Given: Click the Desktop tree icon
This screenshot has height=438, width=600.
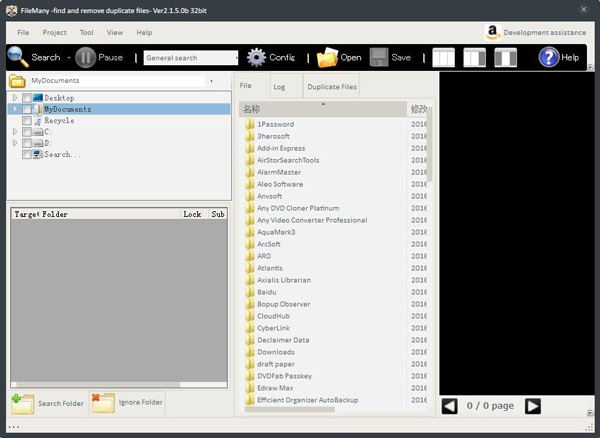Looking at the screenshot, I should pyautogui.click(x=38, y=98).
